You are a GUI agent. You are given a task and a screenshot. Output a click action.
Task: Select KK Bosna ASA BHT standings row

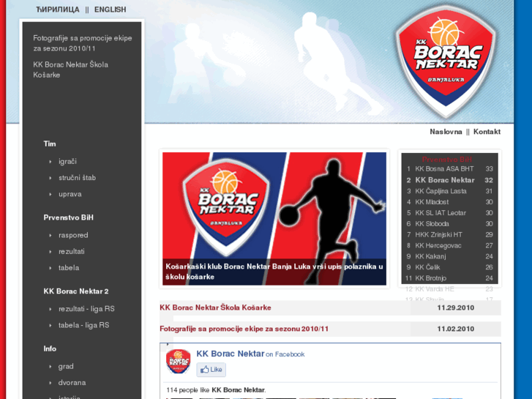click(x=449, y=169)
